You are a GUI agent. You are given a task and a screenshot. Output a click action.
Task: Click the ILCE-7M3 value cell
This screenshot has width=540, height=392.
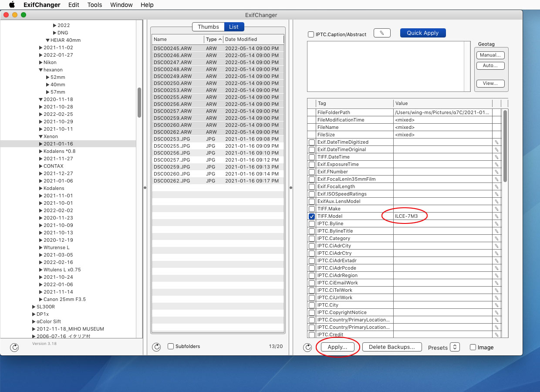point(443,216)
